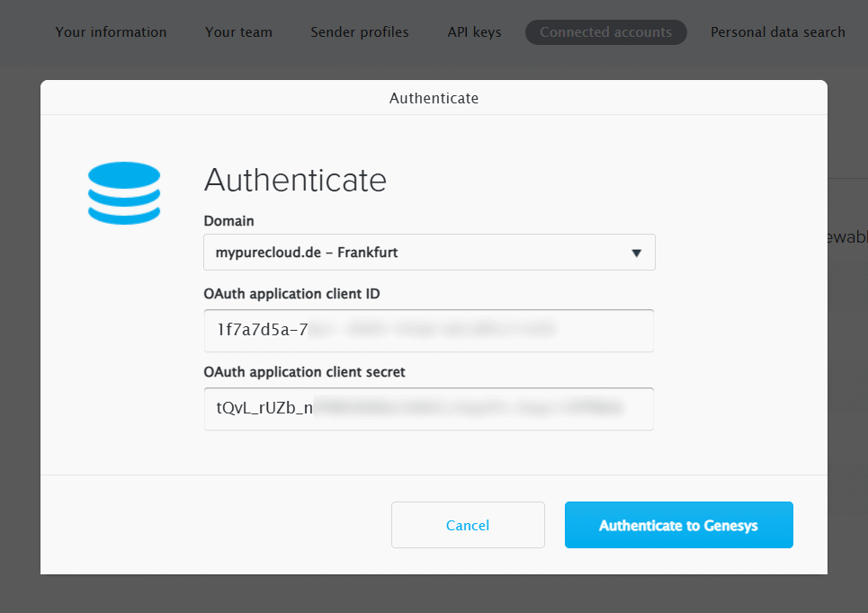Click the Domain field label
The width and height of the screenshot is (868, 613).
tap(229, 221)
